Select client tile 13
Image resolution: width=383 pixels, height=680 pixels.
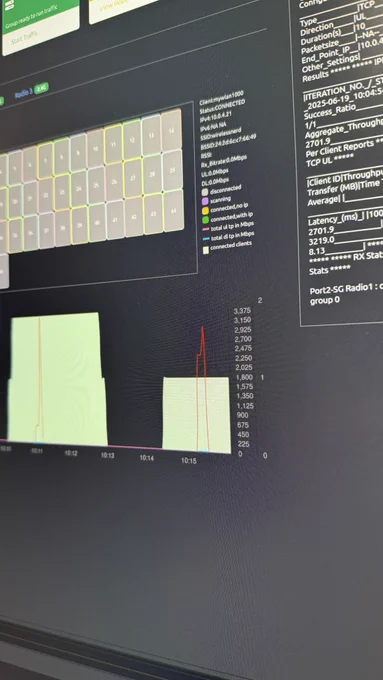pos(151,135)
